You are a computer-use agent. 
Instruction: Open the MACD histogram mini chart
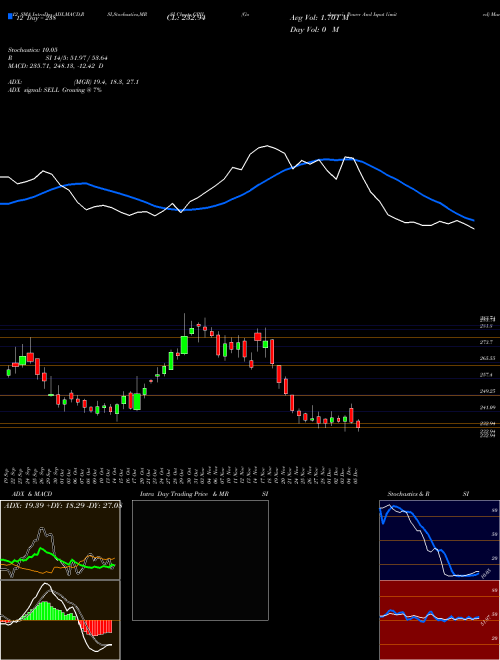[x=60, y=620]
